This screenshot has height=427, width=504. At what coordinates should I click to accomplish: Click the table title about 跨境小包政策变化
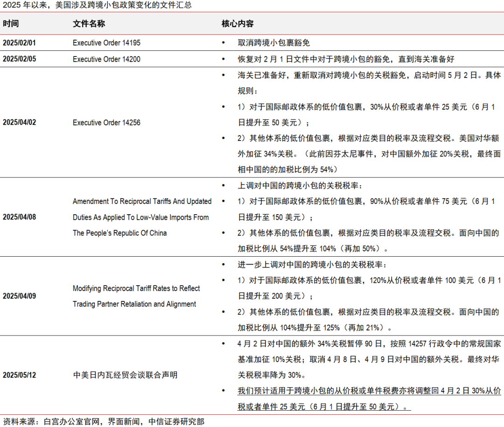[97, 6]
